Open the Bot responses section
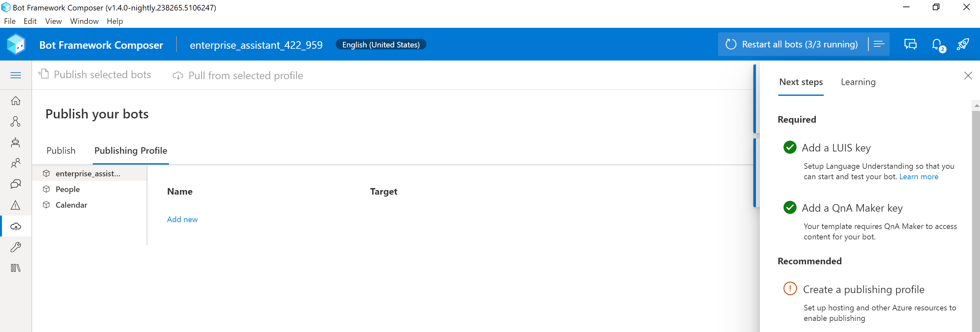The height and width of the screenshot is (332, 980). (x=16, y=142)
